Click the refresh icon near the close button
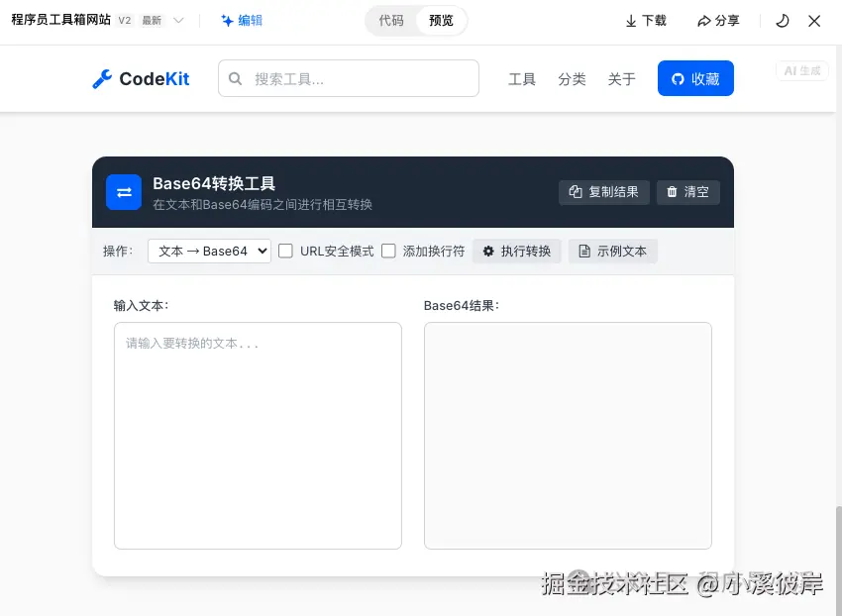 782,20
